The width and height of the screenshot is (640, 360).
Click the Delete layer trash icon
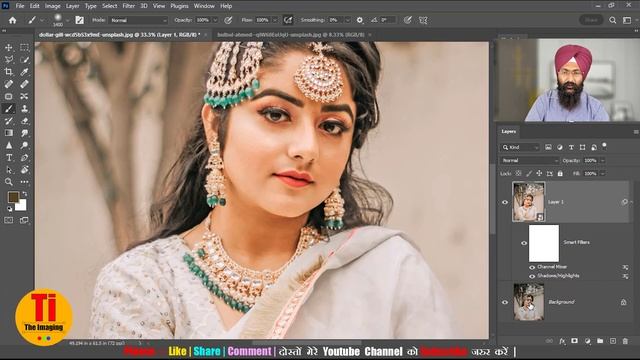625,341
